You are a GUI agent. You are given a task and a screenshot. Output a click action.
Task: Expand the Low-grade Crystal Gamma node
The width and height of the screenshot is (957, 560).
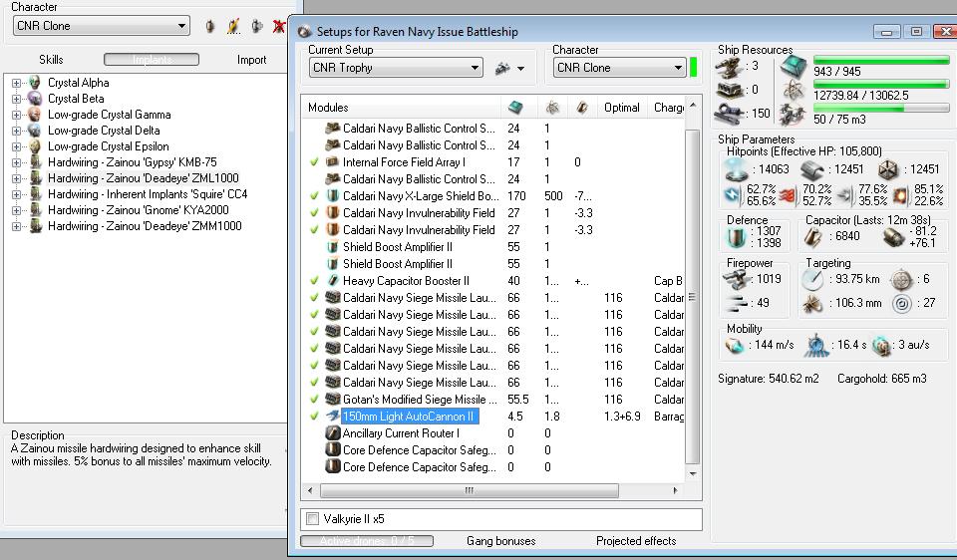click(x=17, y=115)
